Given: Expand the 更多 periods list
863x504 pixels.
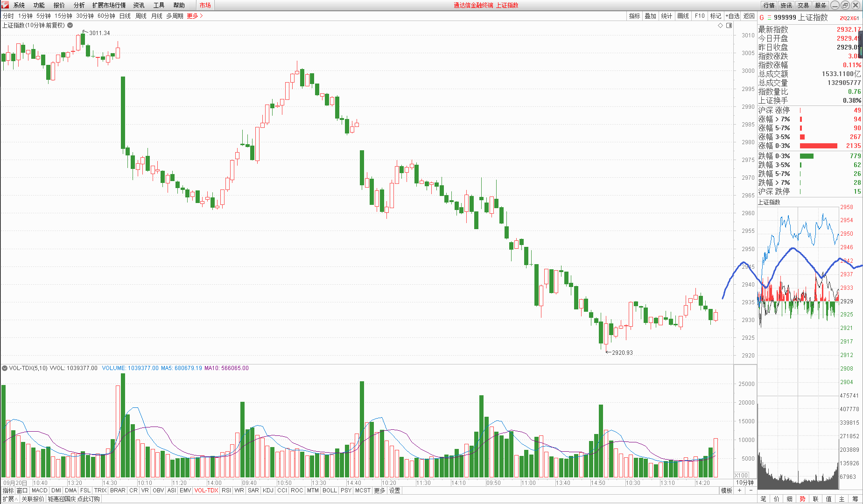Looking at the screenshot, I should click(195, 16).
